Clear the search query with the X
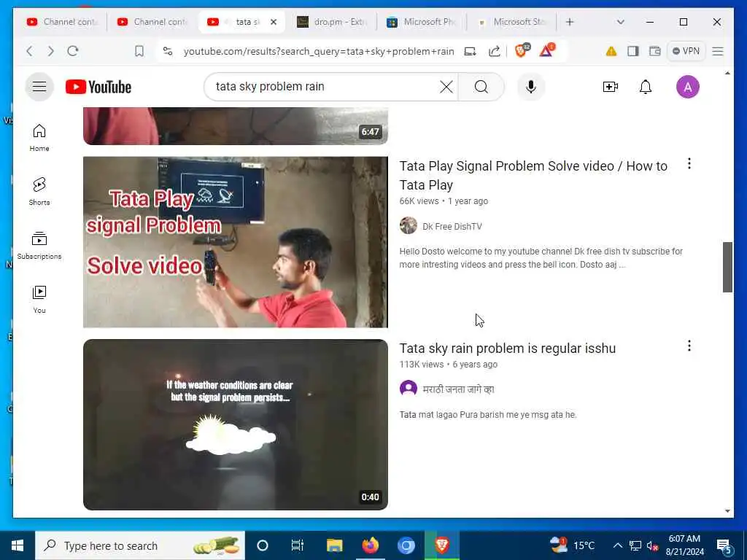747x560 pixels. (446, 87)
